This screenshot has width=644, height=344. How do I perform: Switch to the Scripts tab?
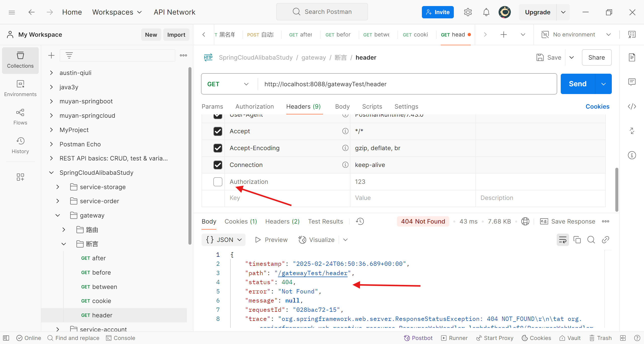[372, 106]
